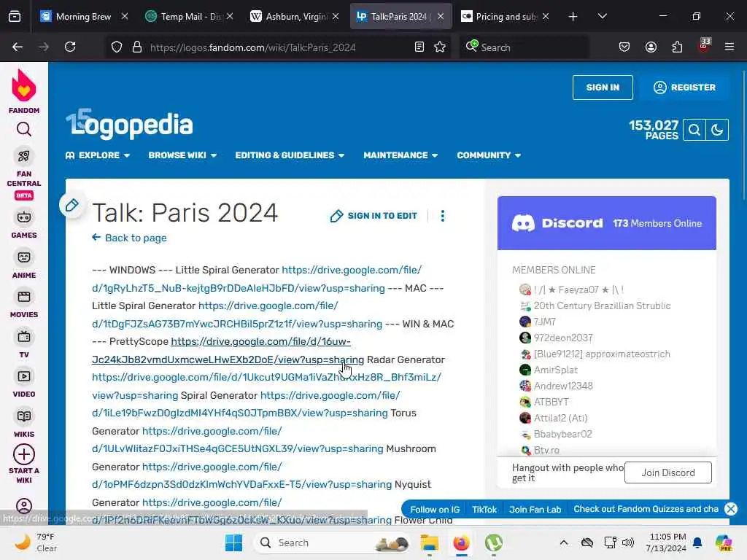Image resolution: width=747 pixels, height=560 pixels.
Task: Open the Video sidebar icon
Action: pyautogui.click(x=24, y=377)
